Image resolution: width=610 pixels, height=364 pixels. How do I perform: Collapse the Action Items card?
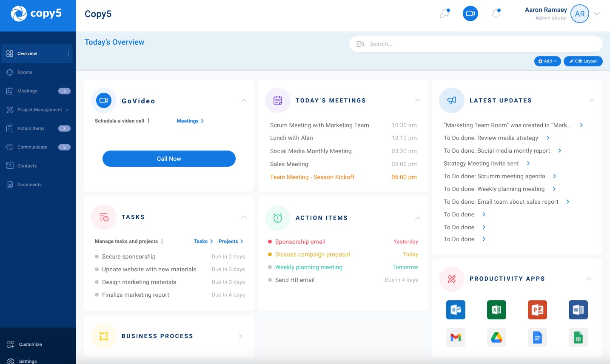click(x=418, y=218)
